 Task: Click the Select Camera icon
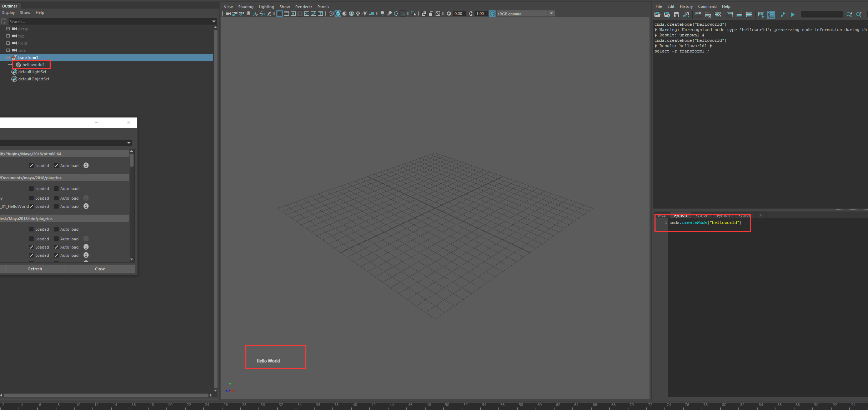pyautogui.click(x=228, y=14)
